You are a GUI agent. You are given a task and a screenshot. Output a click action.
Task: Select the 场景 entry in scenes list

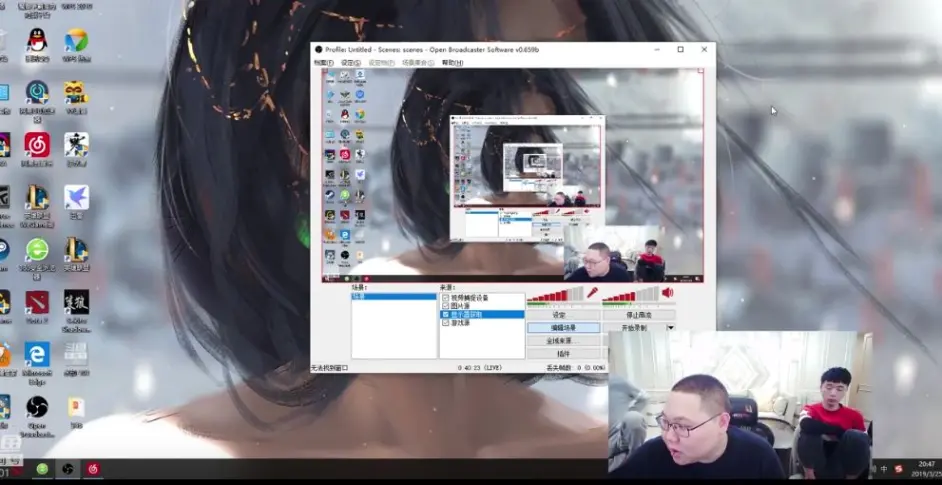pos(394,297)
